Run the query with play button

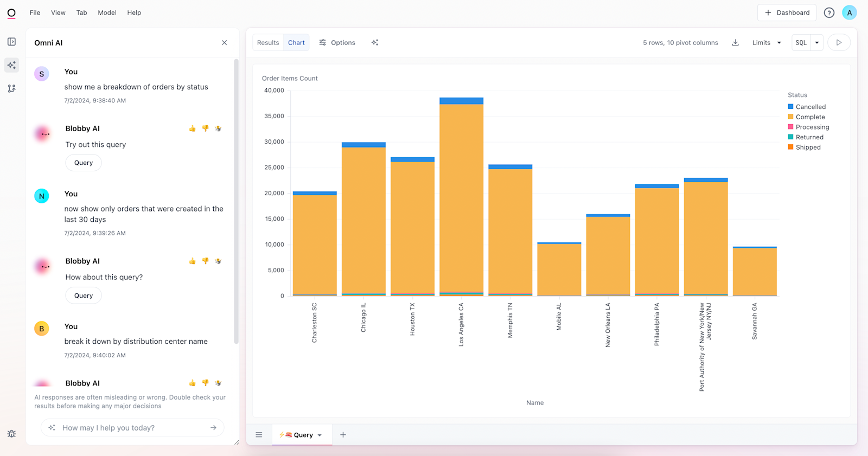click(839, 43)
